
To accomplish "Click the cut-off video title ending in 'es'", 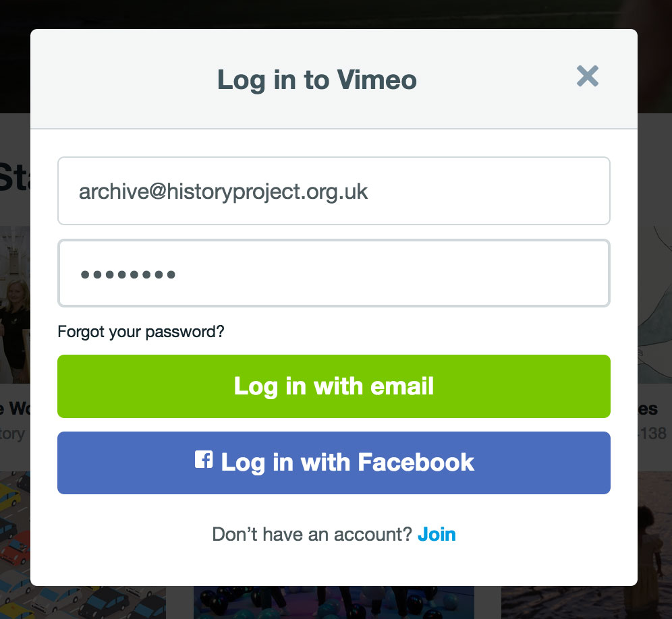I will 648,409.
